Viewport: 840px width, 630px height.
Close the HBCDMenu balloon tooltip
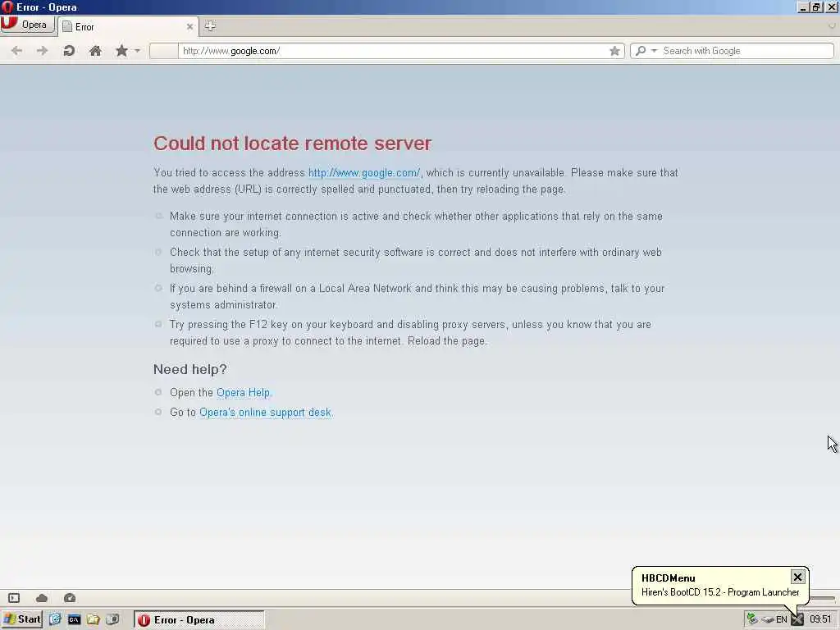click(797, 577)
